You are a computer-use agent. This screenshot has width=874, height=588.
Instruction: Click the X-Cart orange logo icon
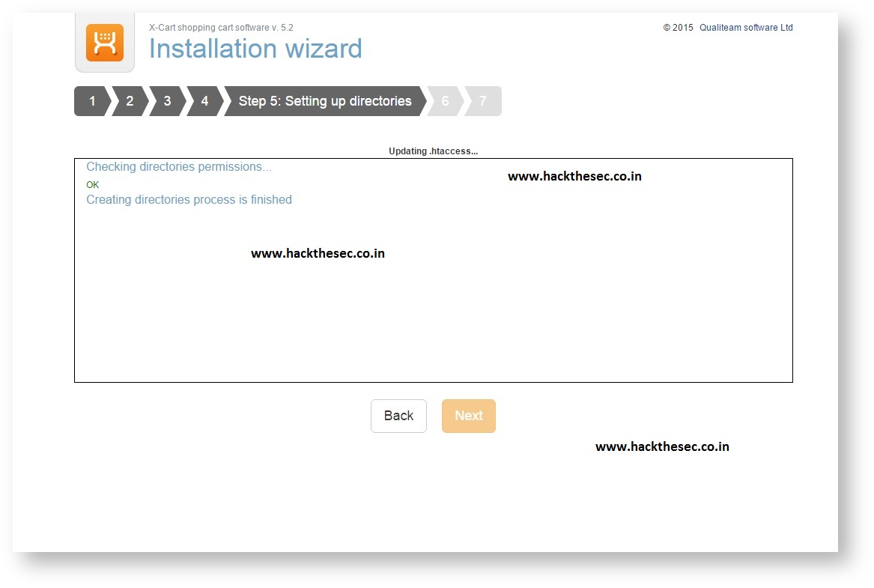tap(105, 43)
